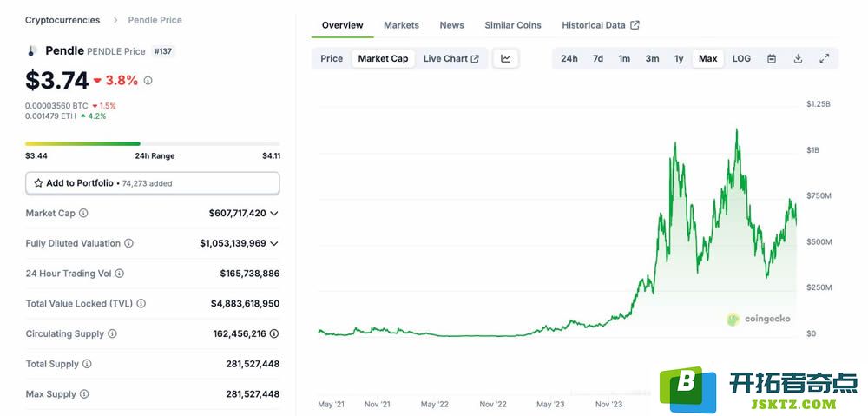Click the $3.44 range low value
The image size is (868, 416).
tap(36, 155)
